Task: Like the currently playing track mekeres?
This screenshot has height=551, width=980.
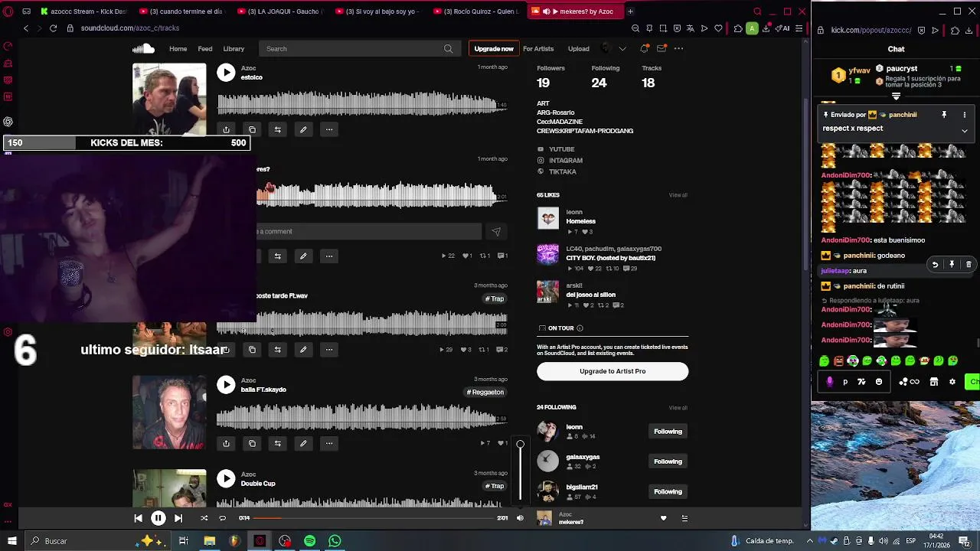Action: (x=663, y=518)
